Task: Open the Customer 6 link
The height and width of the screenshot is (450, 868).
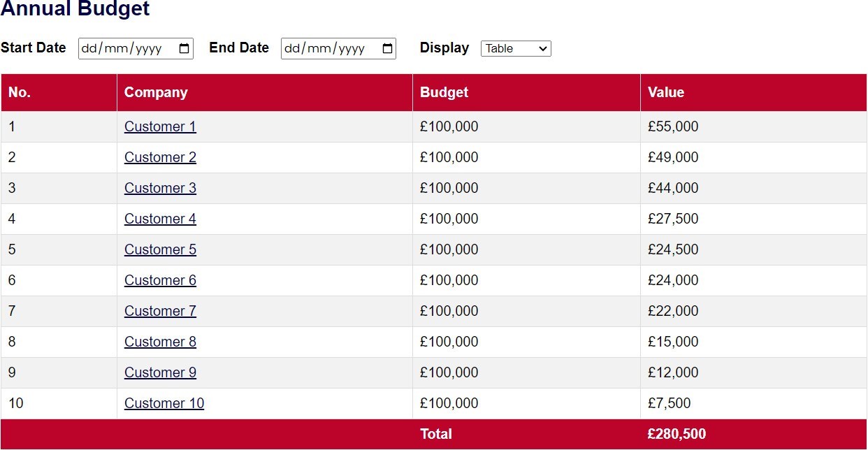Action: (x=160, y=280)
